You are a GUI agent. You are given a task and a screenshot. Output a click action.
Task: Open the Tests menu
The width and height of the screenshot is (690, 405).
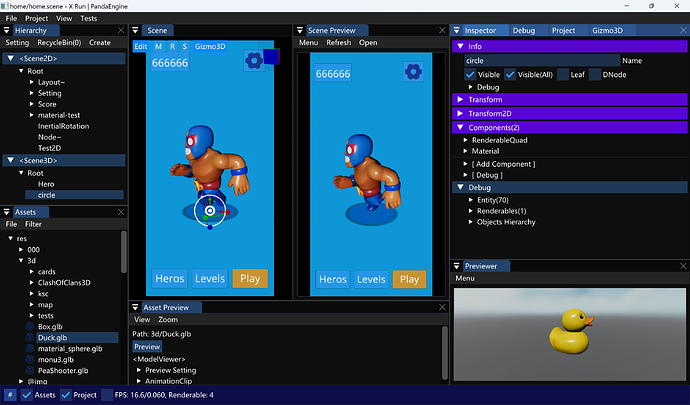tap(88, 18)
